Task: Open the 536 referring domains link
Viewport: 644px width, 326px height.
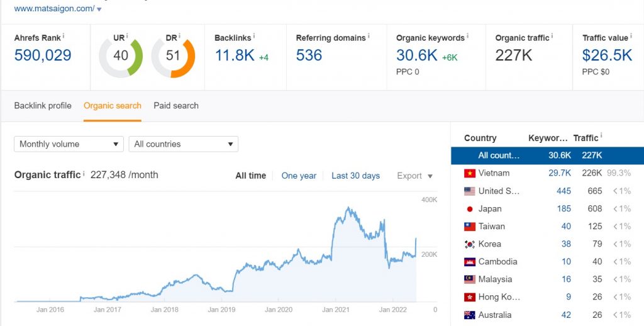Action: (309, 55)
